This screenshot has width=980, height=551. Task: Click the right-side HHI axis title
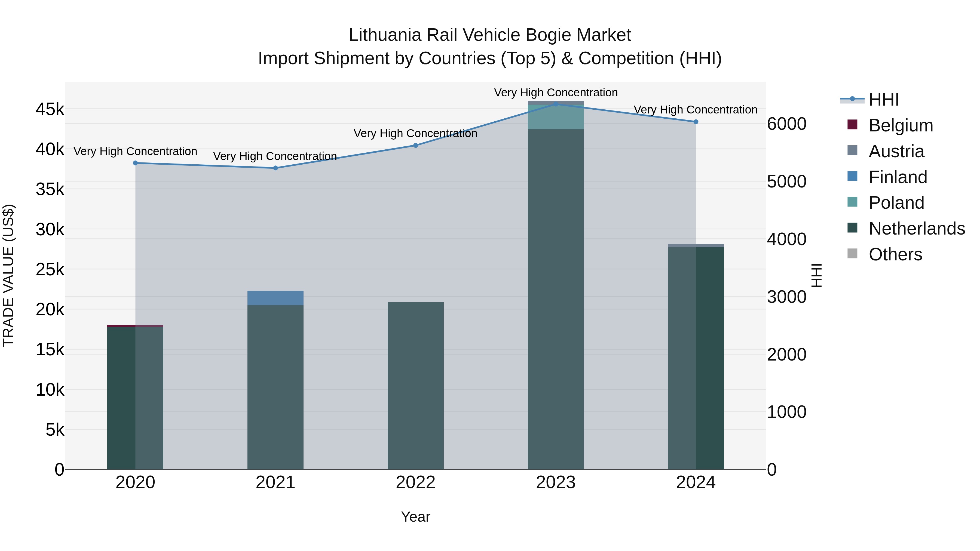click(816, 275)
